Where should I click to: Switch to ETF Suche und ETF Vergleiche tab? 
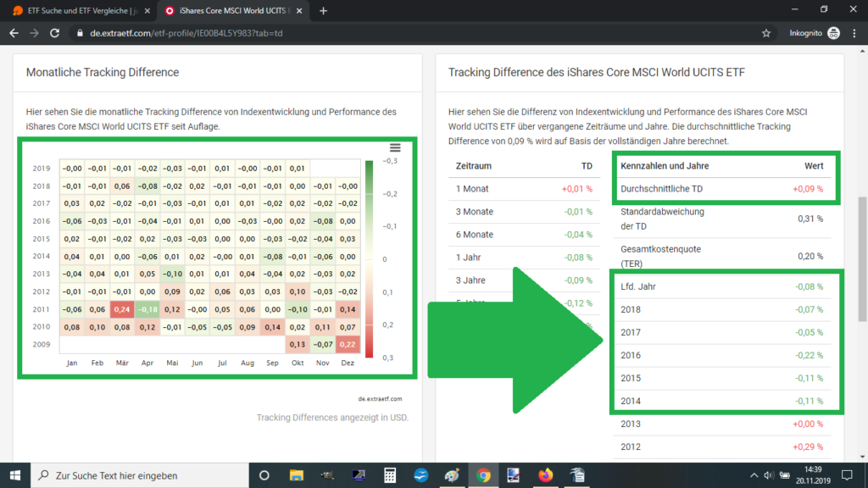[81, 10]
